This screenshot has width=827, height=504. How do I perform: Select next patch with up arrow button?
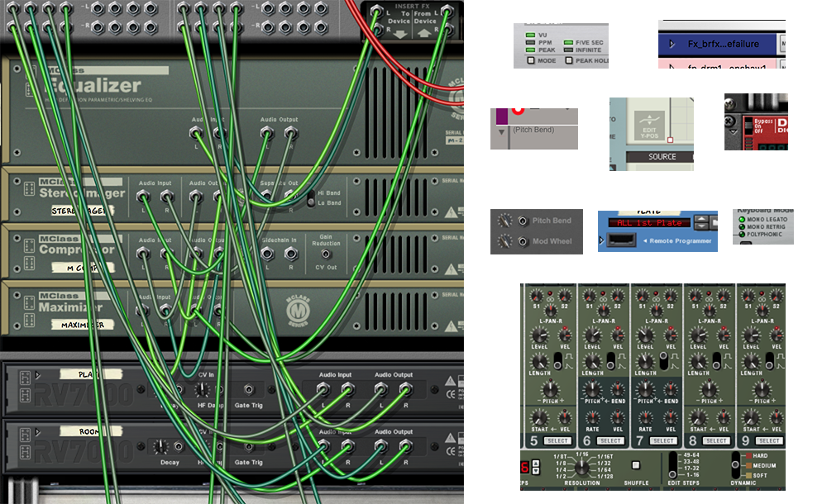coord(701,219)
